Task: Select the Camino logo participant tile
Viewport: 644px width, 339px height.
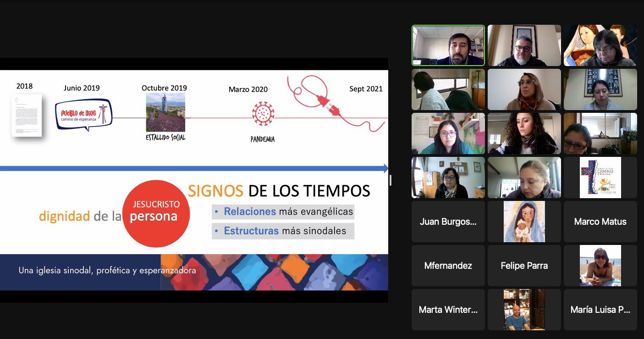Action: tap(600, 178)
